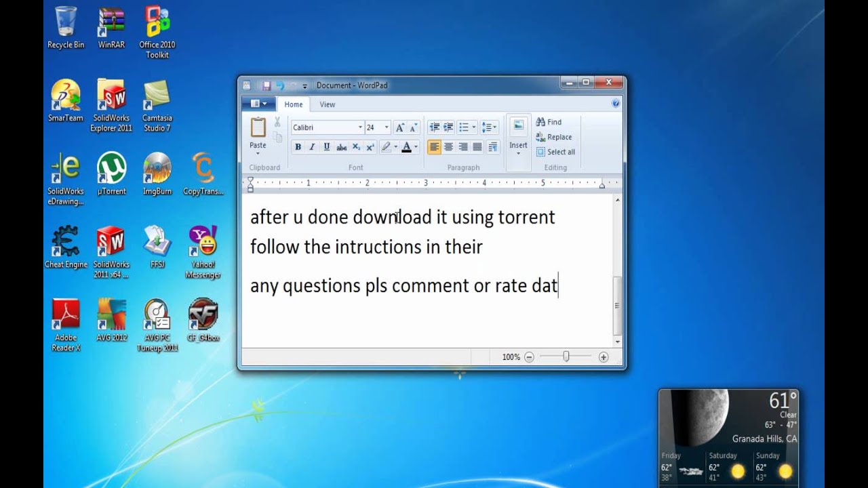The width and height of the screenshot is (868, 488).
Task: Click Grow font icon
Action: point(400,127)
